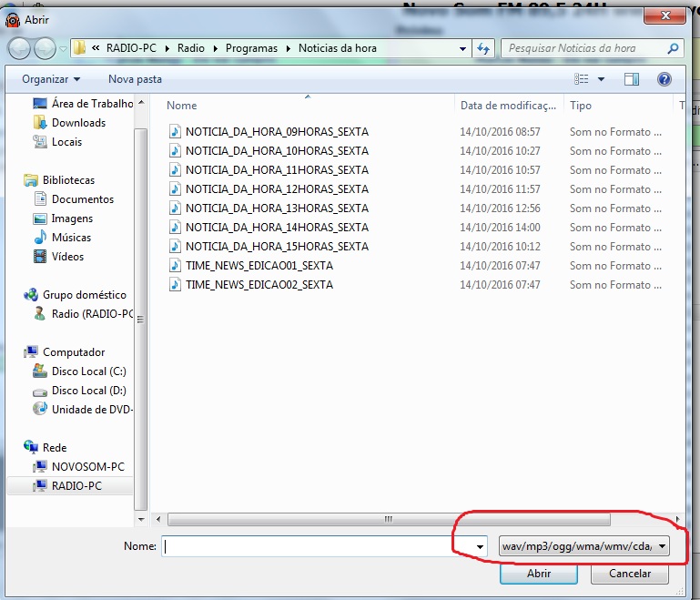The height and width of the screenshot is (600, 700).
Task: Expand the address bar history dropdown
Action: coord(463,48)
